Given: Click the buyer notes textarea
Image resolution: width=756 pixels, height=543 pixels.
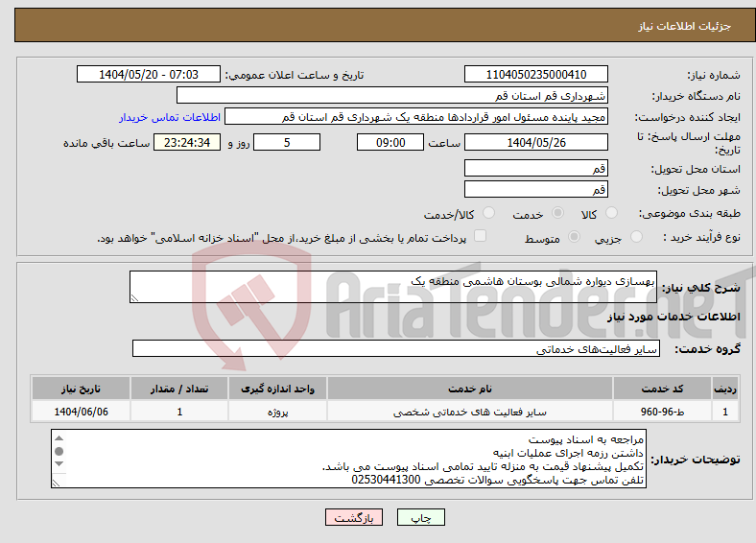Looking at the screenshot, I should [348, 459].
